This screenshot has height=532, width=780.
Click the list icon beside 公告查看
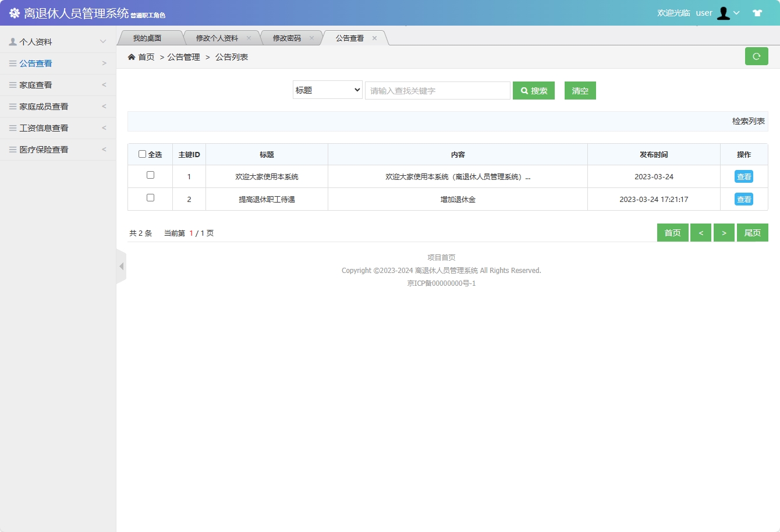coord(12,63)
